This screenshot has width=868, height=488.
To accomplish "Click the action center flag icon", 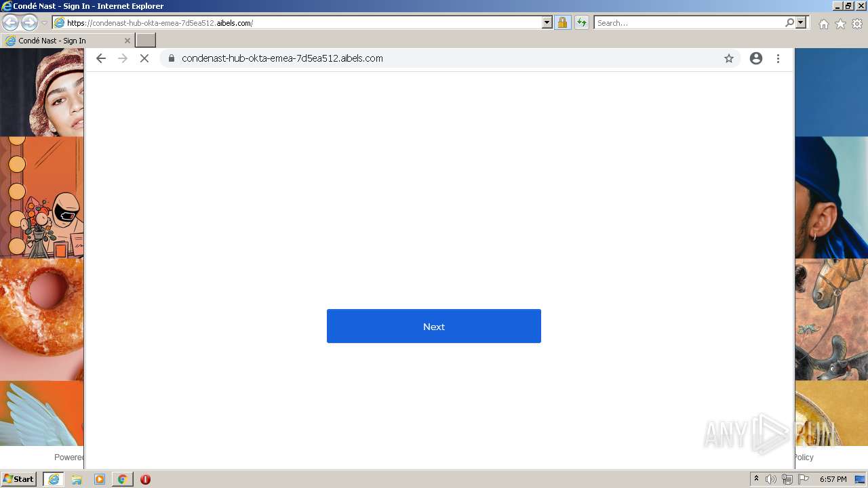I will (x=804, y=479).
